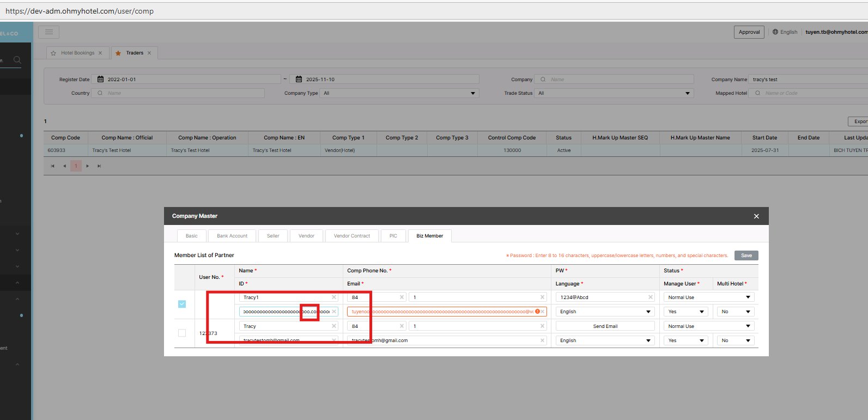Open the Company Type dropdown
The width and height of the screenshot is (868, 420).
pos(401,93)
